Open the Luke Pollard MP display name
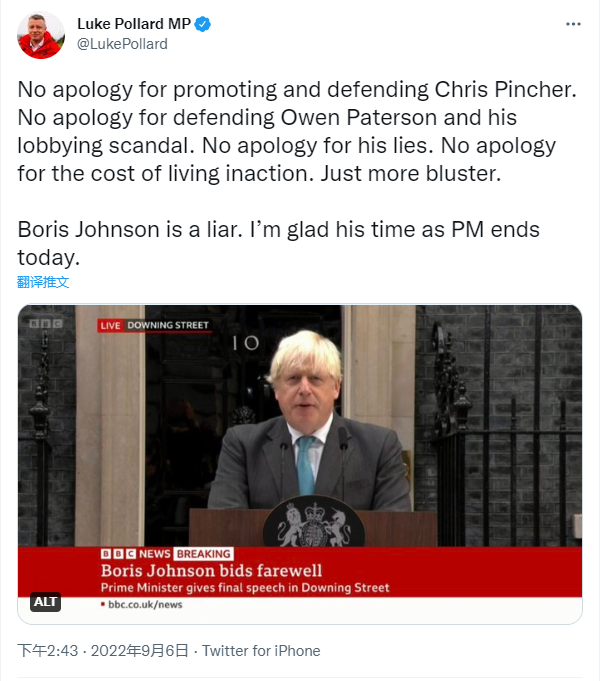This screenshot has height=681, width=600. point(134,24)
